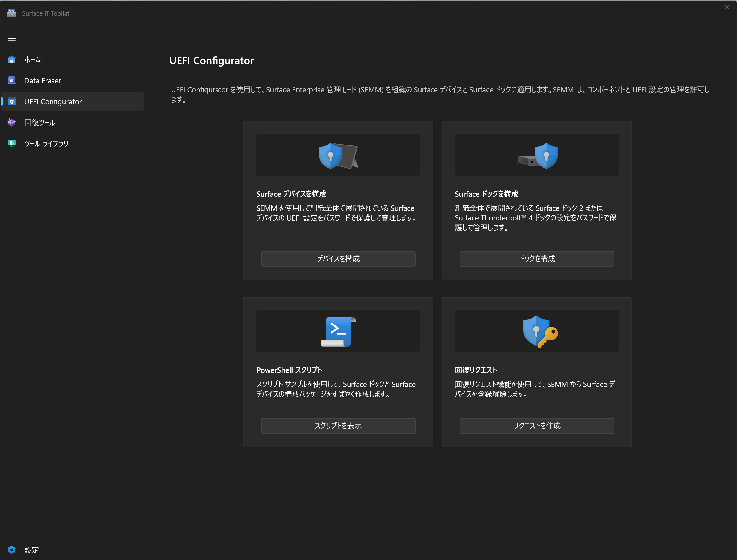Click the スクリプトを表示 button
The image size is (737, 560).
click(x=338, y=426)
